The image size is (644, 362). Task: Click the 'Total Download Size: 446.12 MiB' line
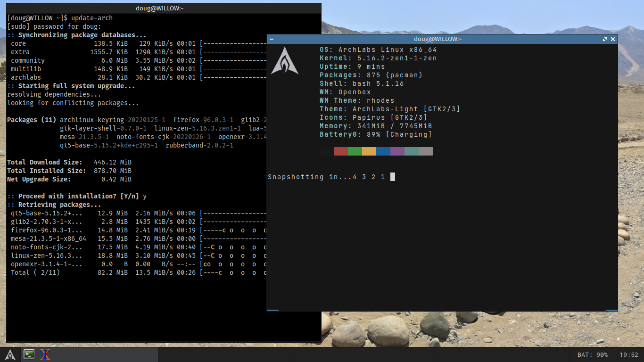[x=69, y=162]
